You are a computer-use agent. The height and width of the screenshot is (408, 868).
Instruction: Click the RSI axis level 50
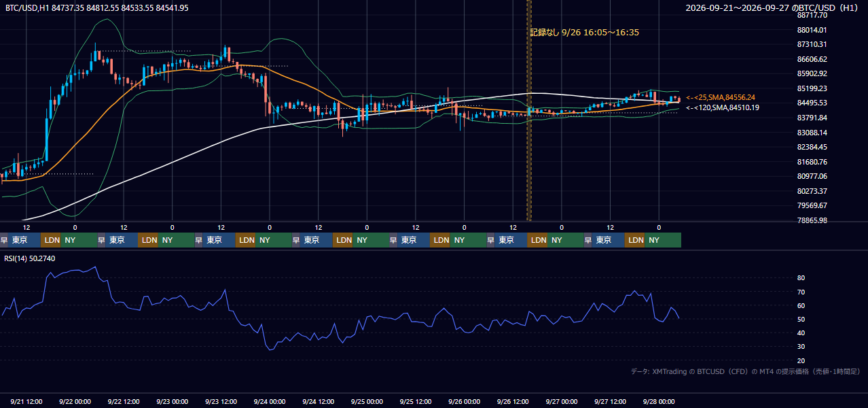(x=801, y=319)
